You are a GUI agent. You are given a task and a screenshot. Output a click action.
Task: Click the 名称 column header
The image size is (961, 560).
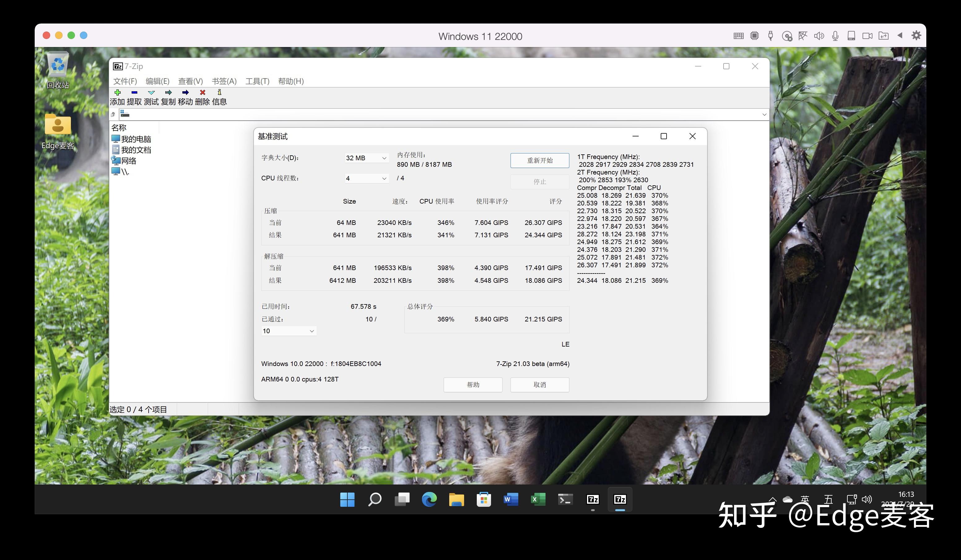coord(134,128)
